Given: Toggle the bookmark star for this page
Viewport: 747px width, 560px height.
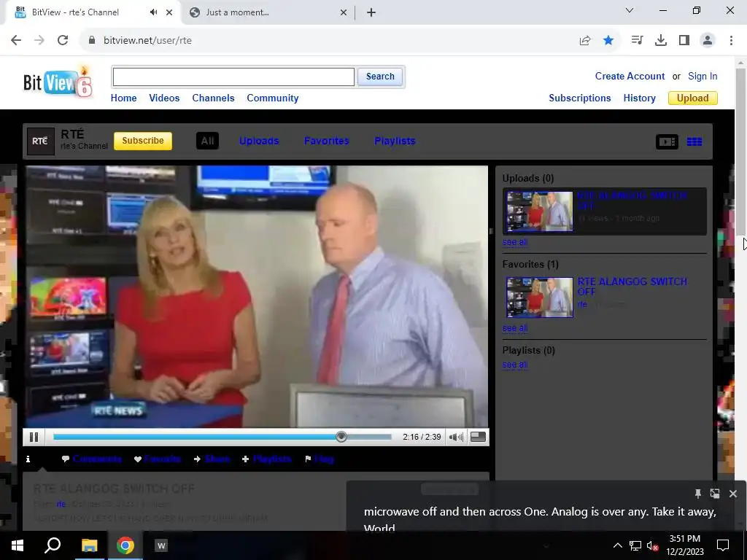Looking at the screenshot, I should pyautogui.click(x=608, y=41).
